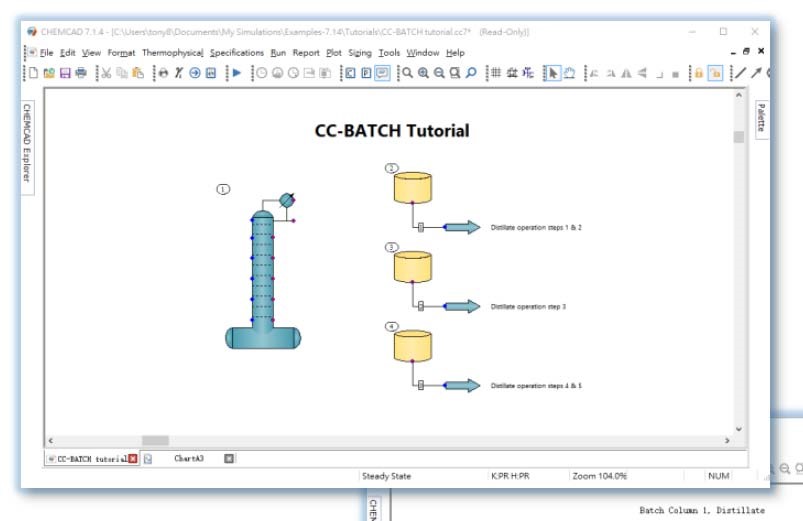The width and height of the screenshot is (803, 521).
Task: Select yellow tank number 2
Action: [x=413, y=187]
